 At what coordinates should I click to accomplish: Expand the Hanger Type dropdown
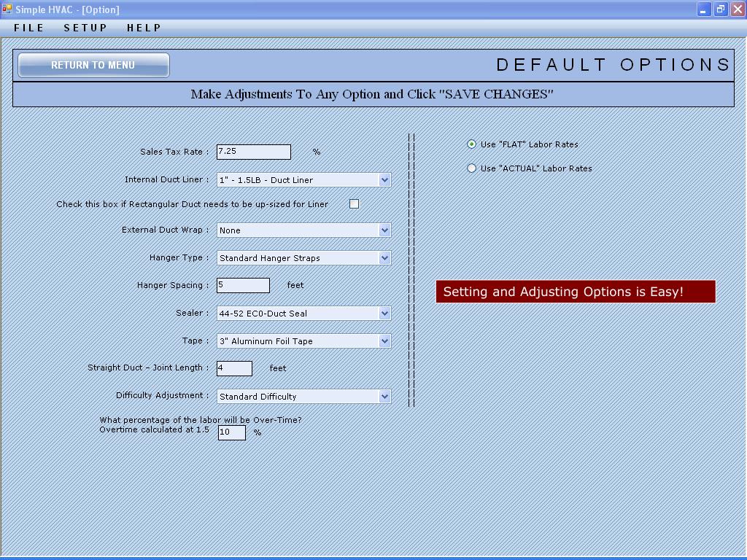[384, 258]
